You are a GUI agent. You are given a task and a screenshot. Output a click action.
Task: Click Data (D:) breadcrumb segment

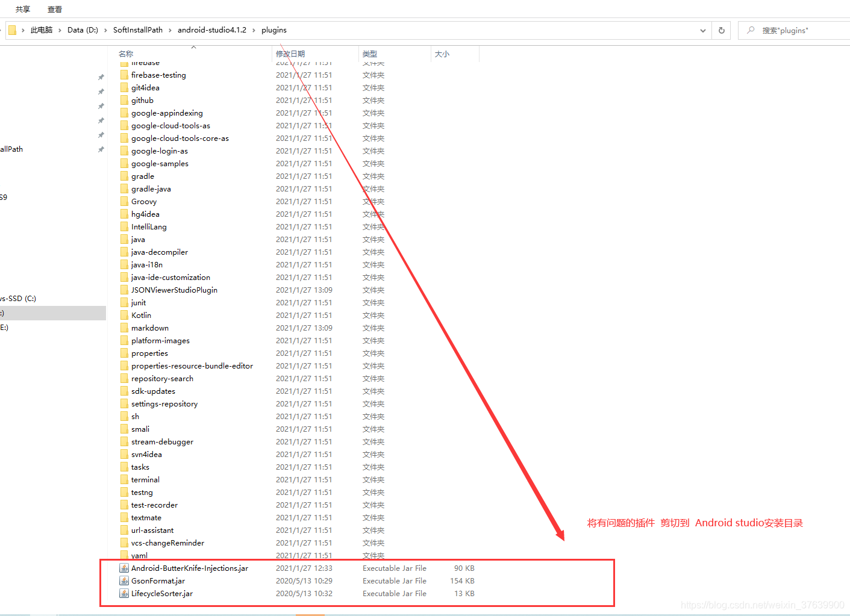click(83, 30)
